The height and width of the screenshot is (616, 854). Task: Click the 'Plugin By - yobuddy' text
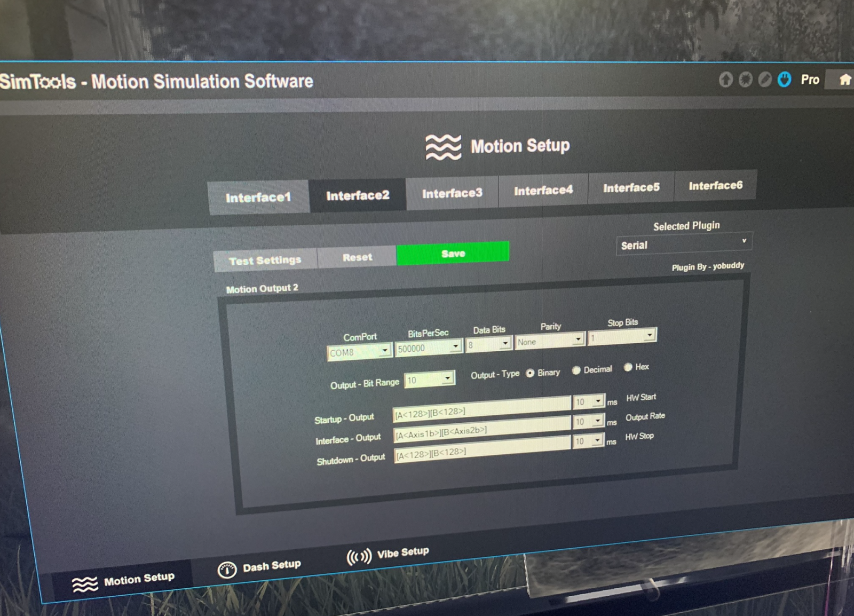tap(708, 266)
